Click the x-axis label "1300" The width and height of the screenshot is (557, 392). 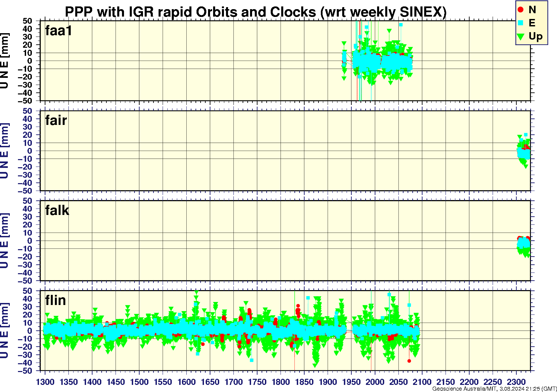click(45, 382)
